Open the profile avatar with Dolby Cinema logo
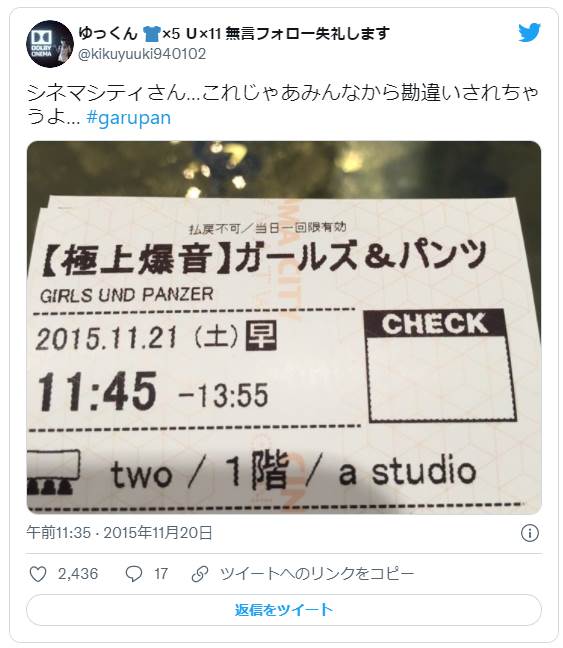 coord(50,43)
